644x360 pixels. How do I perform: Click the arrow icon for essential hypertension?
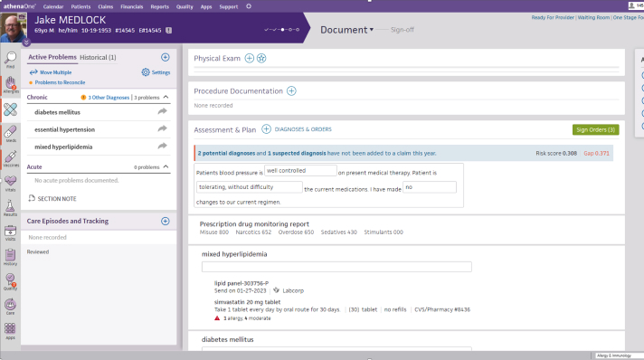163,128
